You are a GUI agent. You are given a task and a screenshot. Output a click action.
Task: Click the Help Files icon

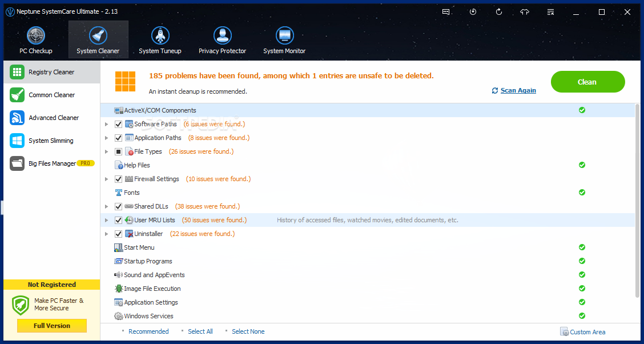coord(119,165)
